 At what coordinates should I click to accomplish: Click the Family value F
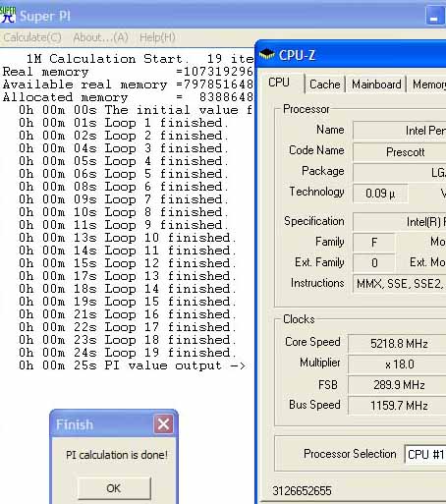point(374,243)
